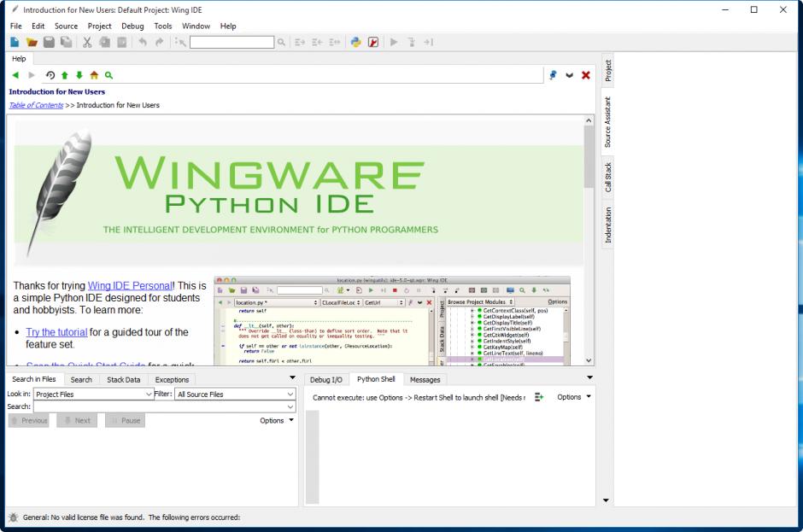Open left tool panel tab-list arrow

point(292,378)
